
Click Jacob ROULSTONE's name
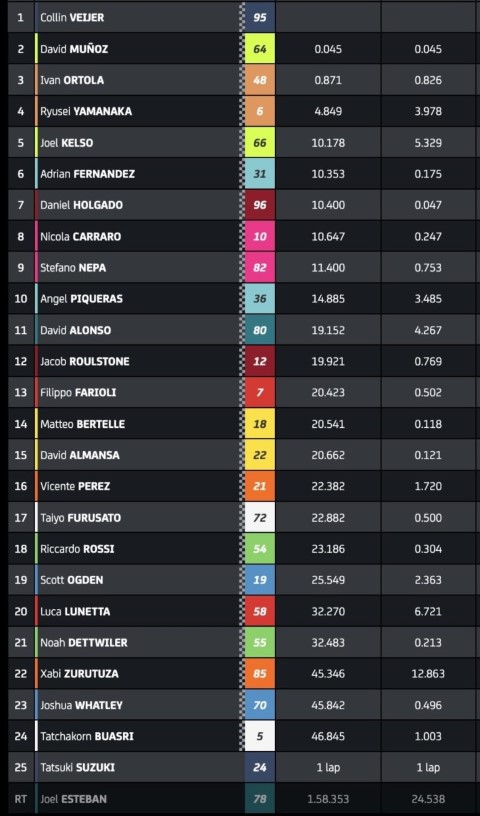pyautogui.click(x=85, y=361)
